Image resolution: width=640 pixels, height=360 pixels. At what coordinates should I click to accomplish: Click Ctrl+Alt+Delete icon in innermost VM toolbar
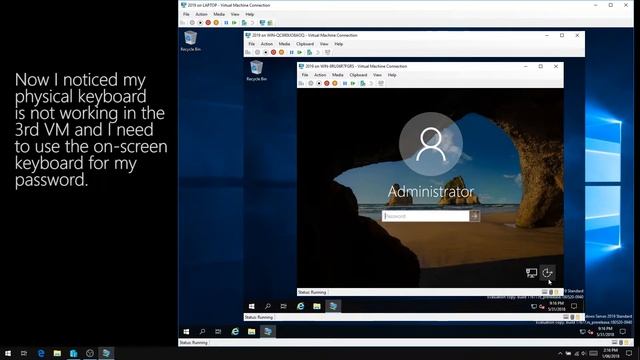coord(301,83)
